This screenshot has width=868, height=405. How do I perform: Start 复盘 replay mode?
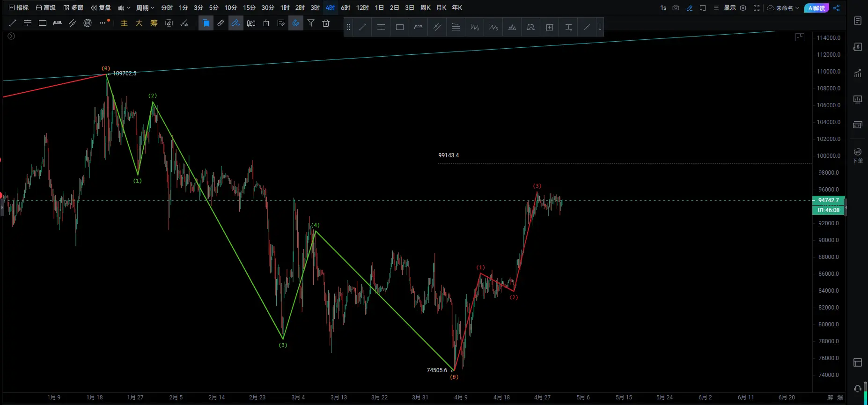[101, 7]
